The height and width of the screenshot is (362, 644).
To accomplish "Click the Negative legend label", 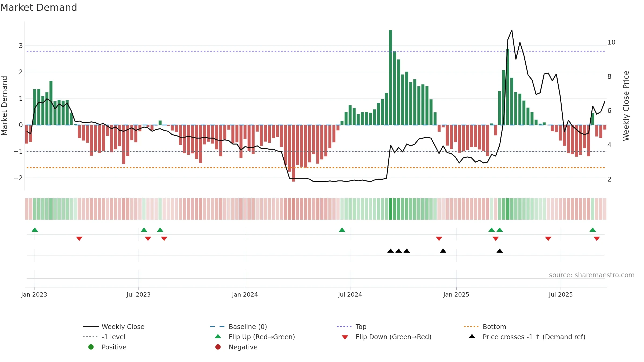I will tap(243, 347).
